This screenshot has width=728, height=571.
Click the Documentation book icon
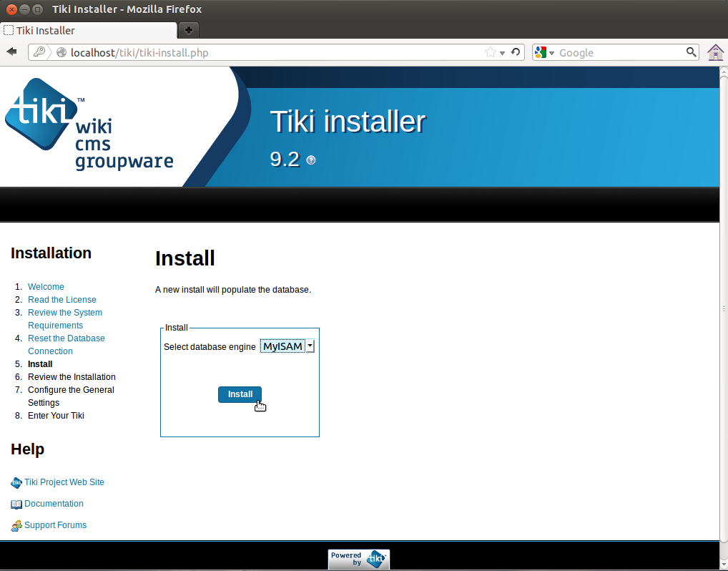pyautogui.click(x=16, y=504)
